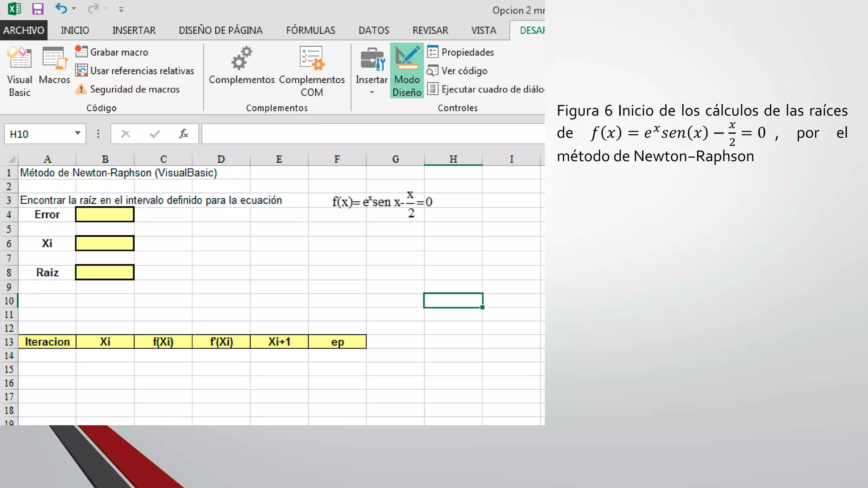Click Ejecutar cuadro de diálogo
The height and width of the screenshot is (488, 868).
coord(486,89)
